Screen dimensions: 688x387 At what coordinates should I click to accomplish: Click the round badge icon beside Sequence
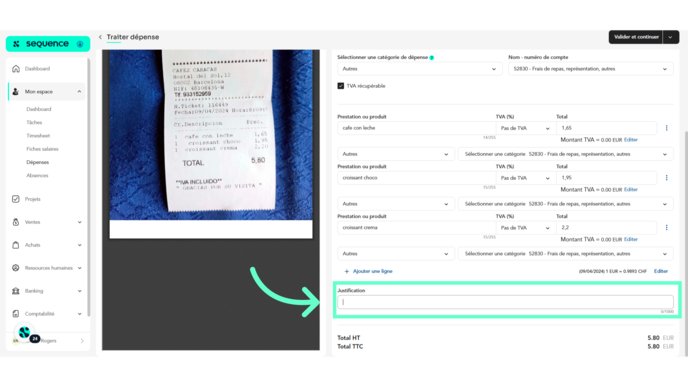[80, 44]
